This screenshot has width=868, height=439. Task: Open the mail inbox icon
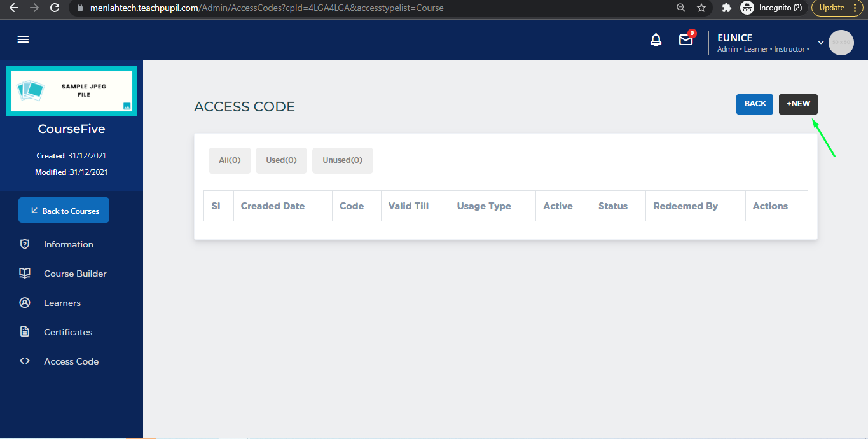pos(685,40)
